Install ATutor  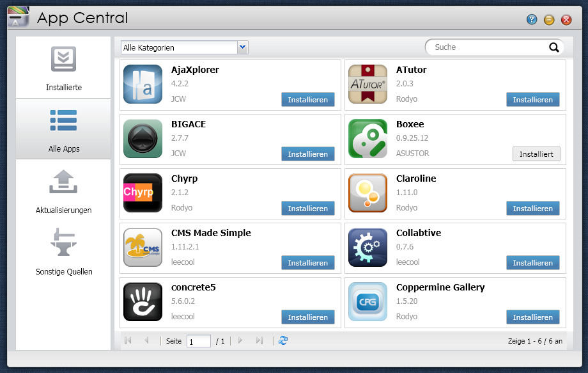pyautogui.click(x=533, y=99)
